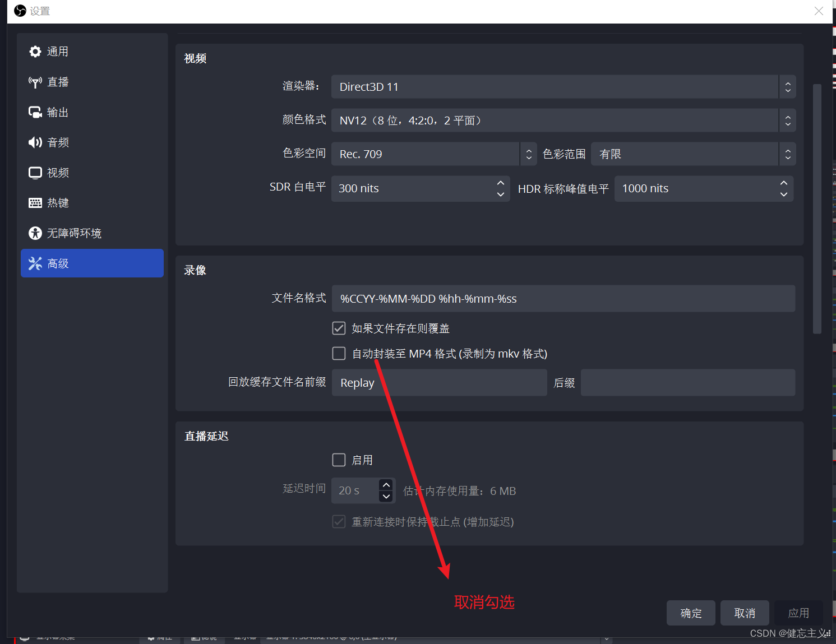Switch to 输出 settings page
Screen dimensions: 836x644
click(92, 112)
